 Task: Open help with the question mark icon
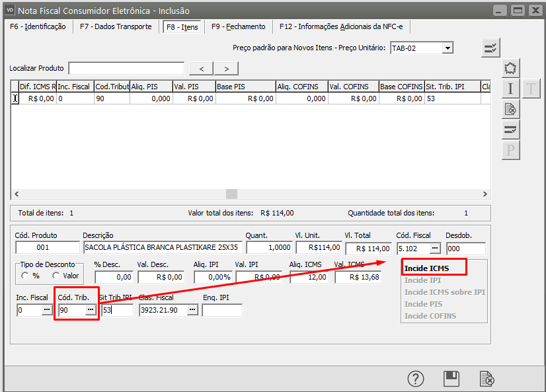click(415, 379)
